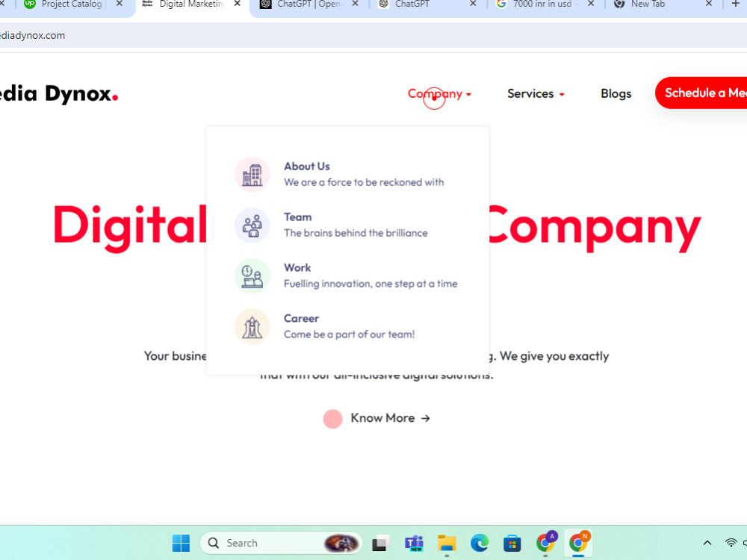Show hidden system tray icons

coord(707,543)
